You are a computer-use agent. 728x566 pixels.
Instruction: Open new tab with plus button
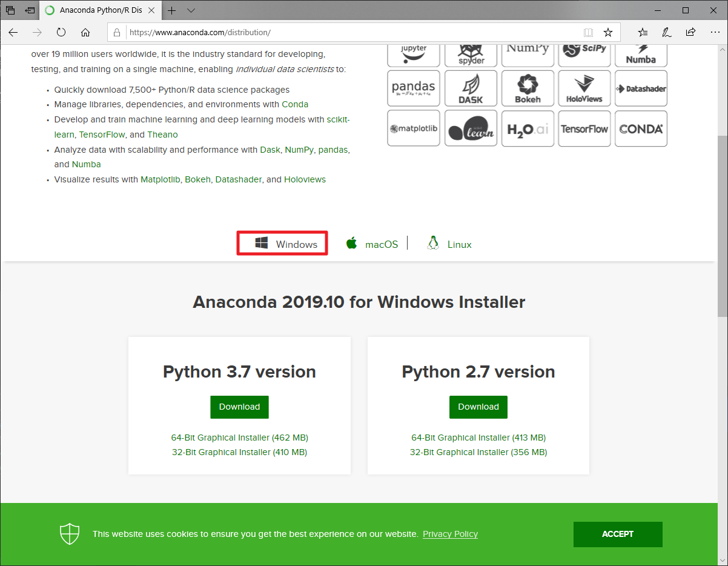pos(172,10)
